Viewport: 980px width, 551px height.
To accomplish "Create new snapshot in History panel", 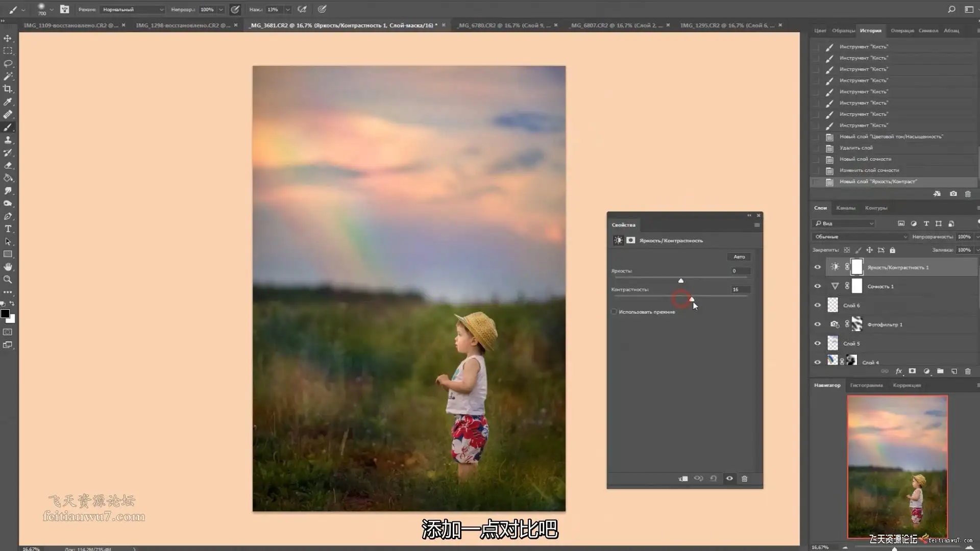I will click(953, 194).
